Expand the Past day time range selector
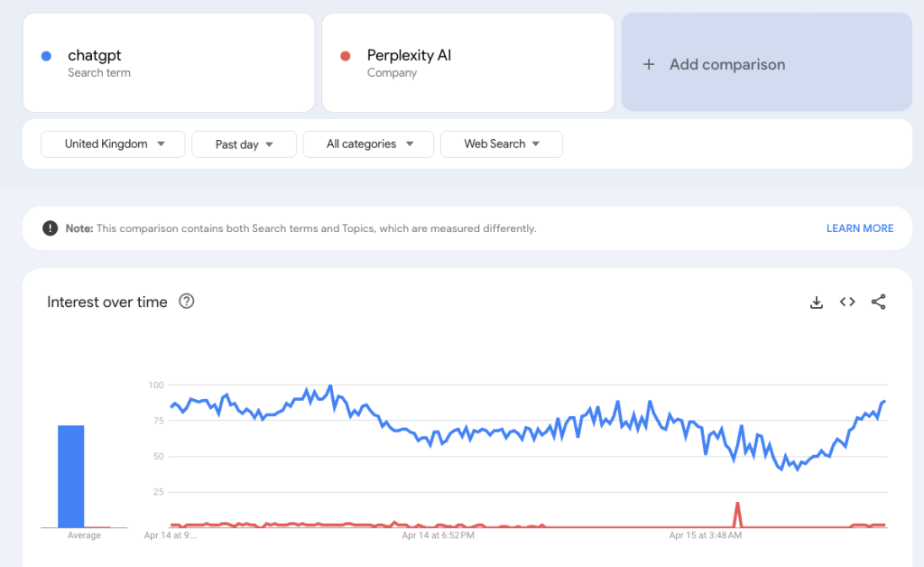This screenshot has height=567, width=924. click(x=244, y=144)
